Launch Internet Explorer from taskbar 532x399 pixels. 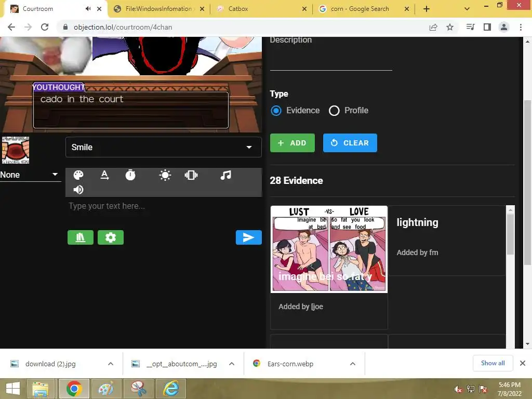(170, 389)
